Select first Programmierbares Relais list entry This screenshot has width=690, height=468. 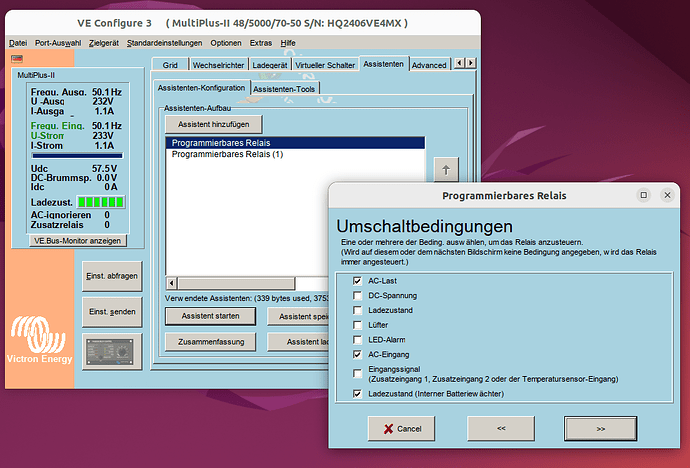(x=295, y=143)
